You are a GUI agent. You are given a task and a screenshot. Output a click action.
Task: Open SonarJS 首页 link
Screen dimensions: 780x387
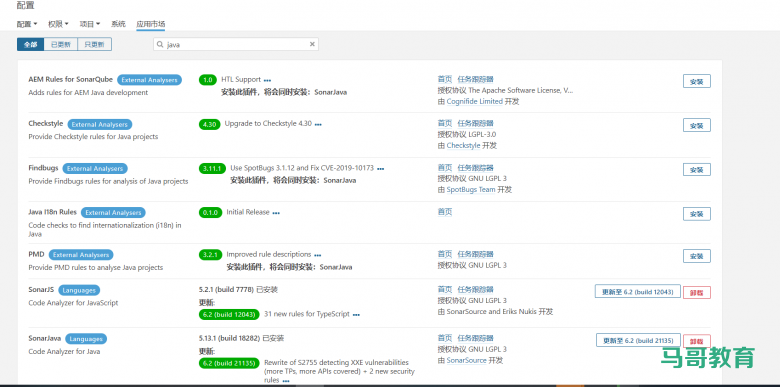tap(445, 290)
